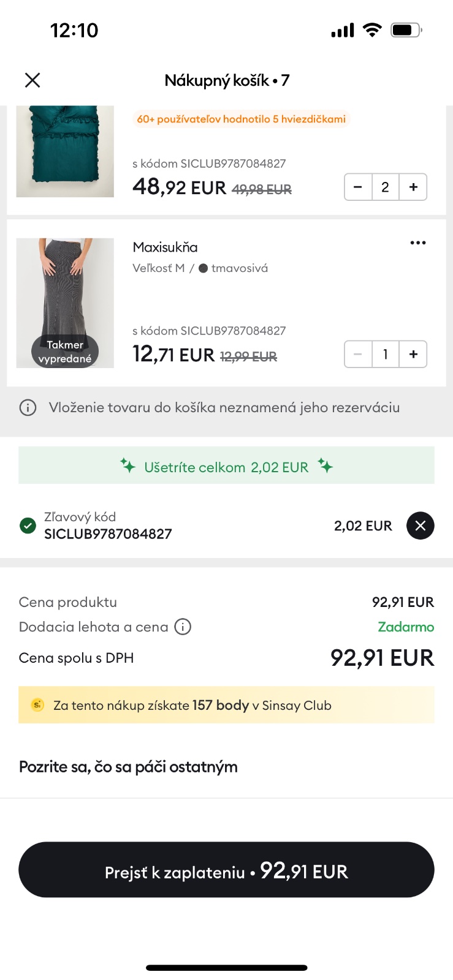Image resolution: width=453 pixels, height=980 pixels.
Task: Close the shopping cart with X icon
Action: click(32, 80)
